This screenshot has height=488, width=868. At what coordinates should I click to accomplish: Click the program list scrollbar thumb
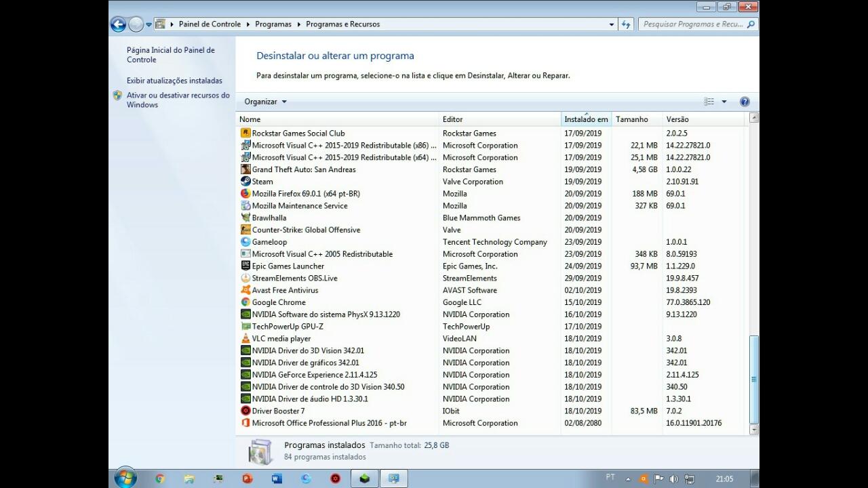(x=753, y=380)
